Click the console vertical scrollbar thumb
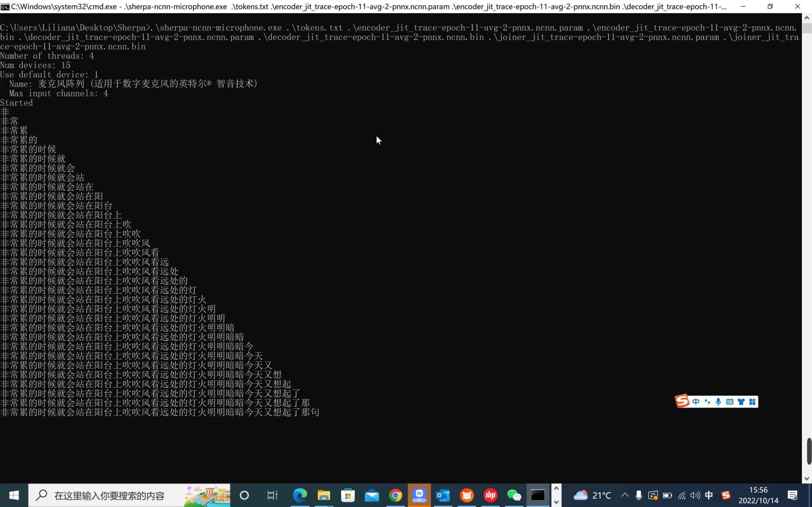Image resolution: width=812 pixels, height=507 pixels. (x=809, y=451)
